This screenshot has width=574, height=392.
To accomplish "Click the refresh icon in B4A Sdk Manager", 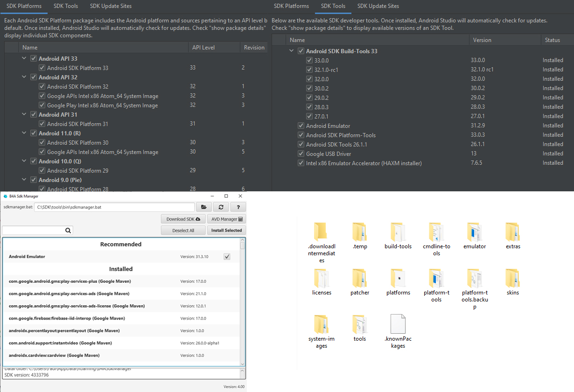I will (221, 207).
